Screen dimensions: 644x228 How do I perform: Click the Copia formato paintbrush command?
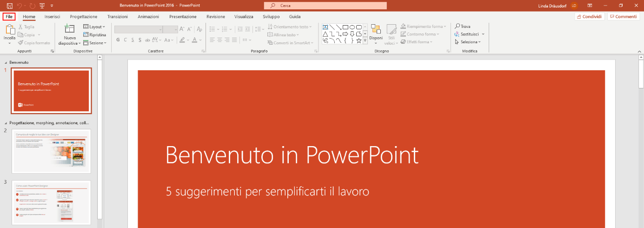pos(34,42)
